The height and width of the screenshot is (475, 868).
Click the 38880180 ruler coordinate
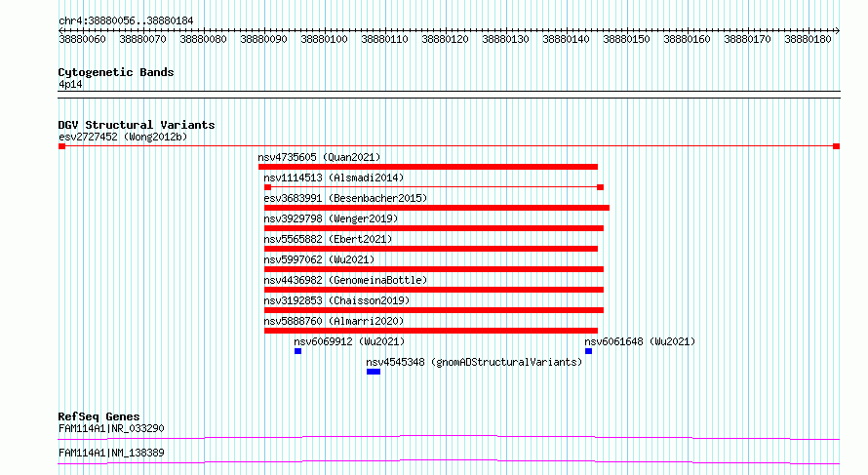click(x=808, y=39)
